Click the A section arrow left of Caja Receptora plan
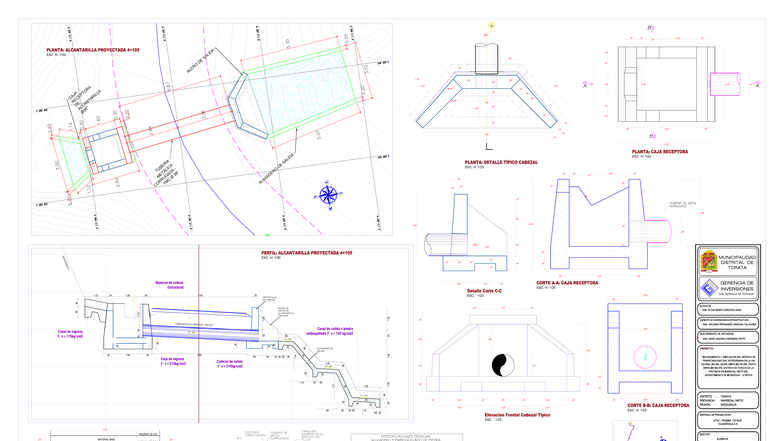 [x=585, y=84]
